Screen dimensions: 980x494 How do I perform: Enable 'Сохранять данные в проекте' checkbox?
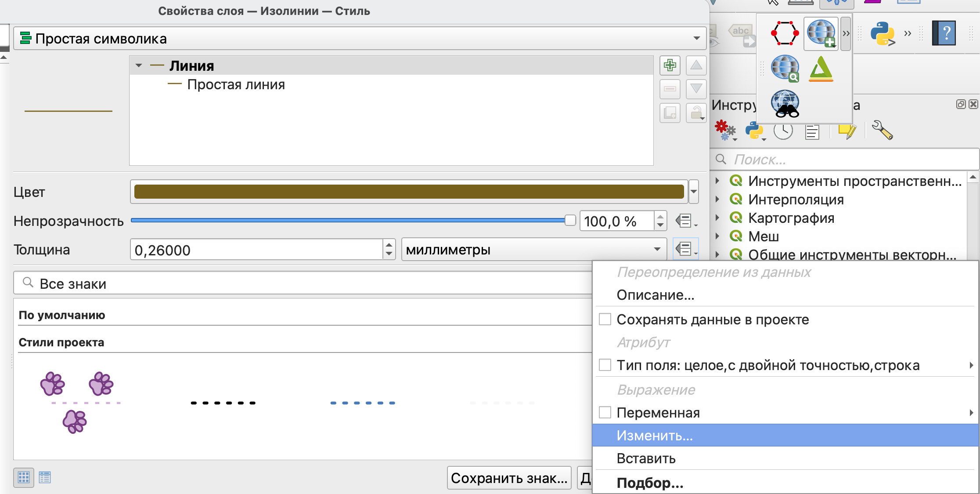click(605, 320)
